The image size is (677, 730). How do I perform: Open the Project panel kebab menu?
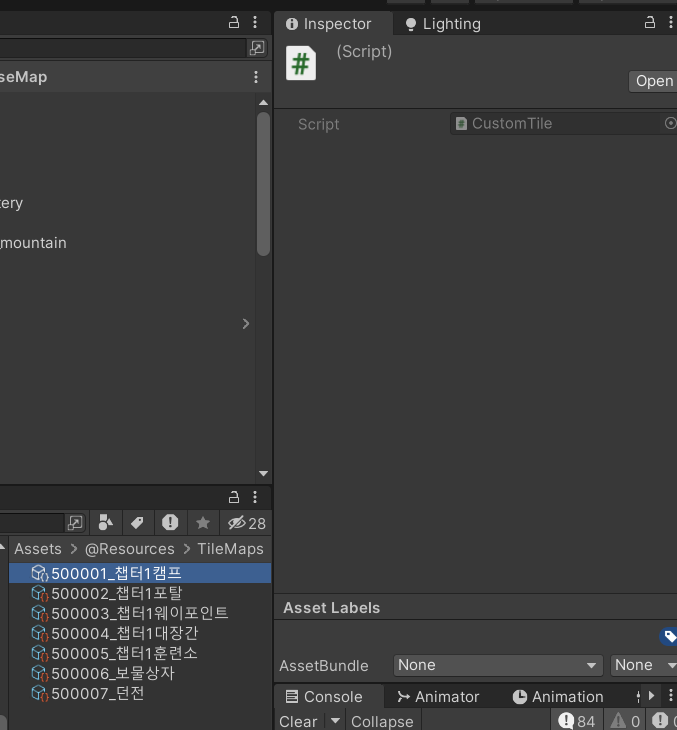click(255, 497)
